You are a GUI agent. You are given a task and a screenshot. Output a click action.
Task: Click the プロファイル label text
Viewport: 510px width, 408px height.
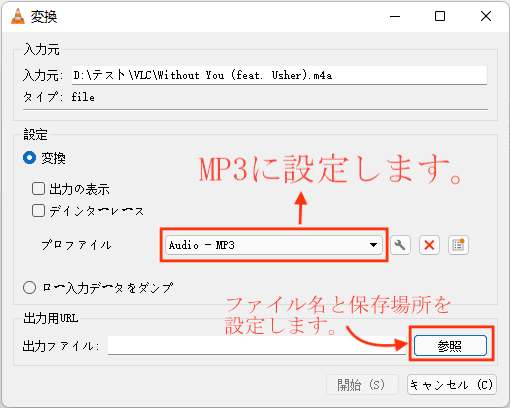[76, 245]
